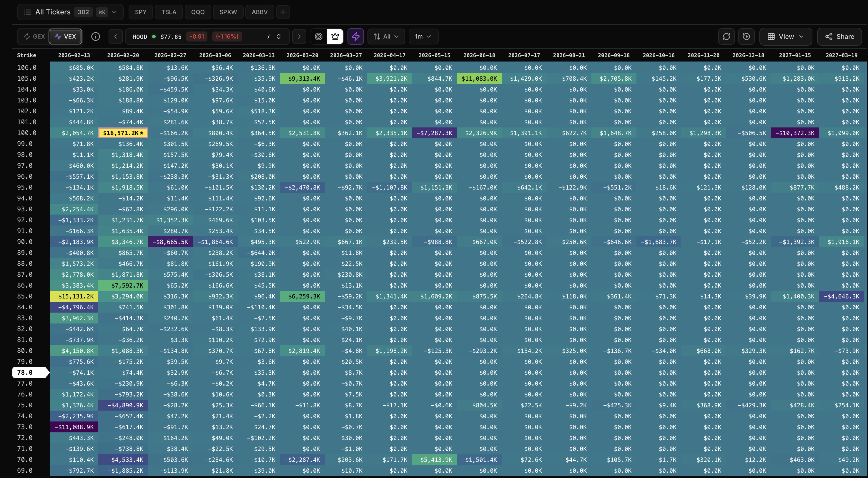The width and height of the screenshot is (868, 478).
Task: Go to previous ticker with left arrow
Action: click(116, 36)
